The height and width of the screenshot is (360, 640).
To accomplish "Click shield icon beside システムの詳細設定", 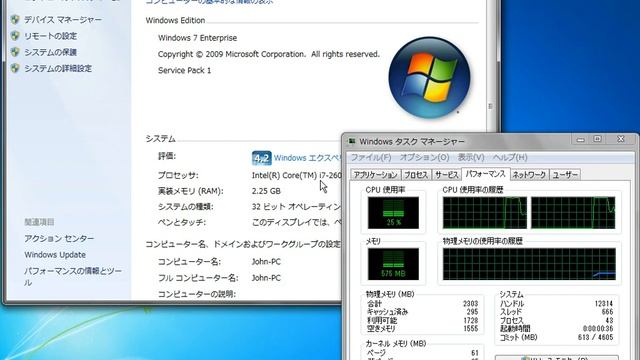I will 15,68.
